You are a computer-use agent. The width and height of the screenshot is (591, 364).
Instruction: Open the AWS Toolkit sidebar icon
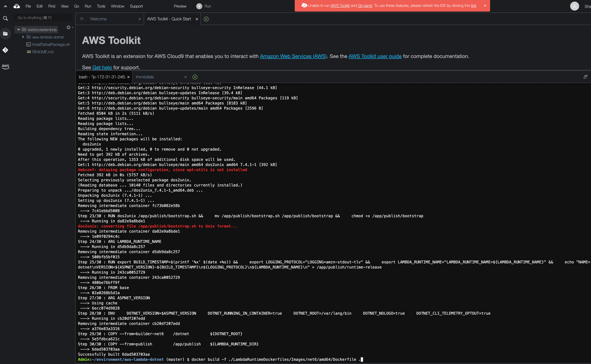click(5, 66)
